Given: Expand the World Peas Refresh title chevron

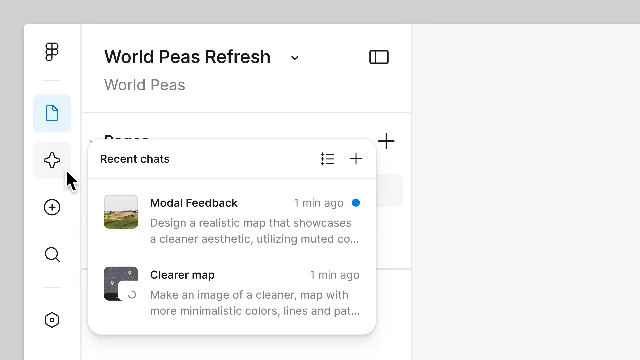Looking at the screenshot, I should (x=295, y=58).
